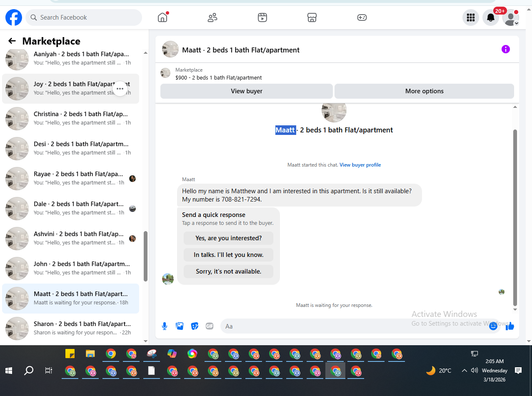Image resolution: width=532 pixels, height=396 pixels.
Task: Open the Reels video icon
Action: coord(262,17)
